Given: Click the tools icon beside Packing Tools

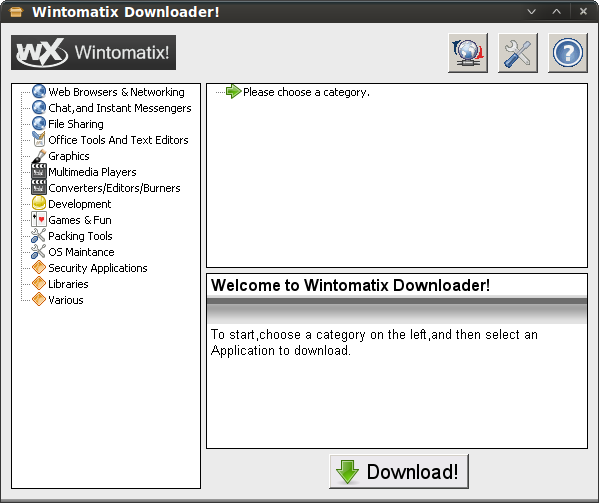Looking at the screenshot, I should [x=39, y=236].
